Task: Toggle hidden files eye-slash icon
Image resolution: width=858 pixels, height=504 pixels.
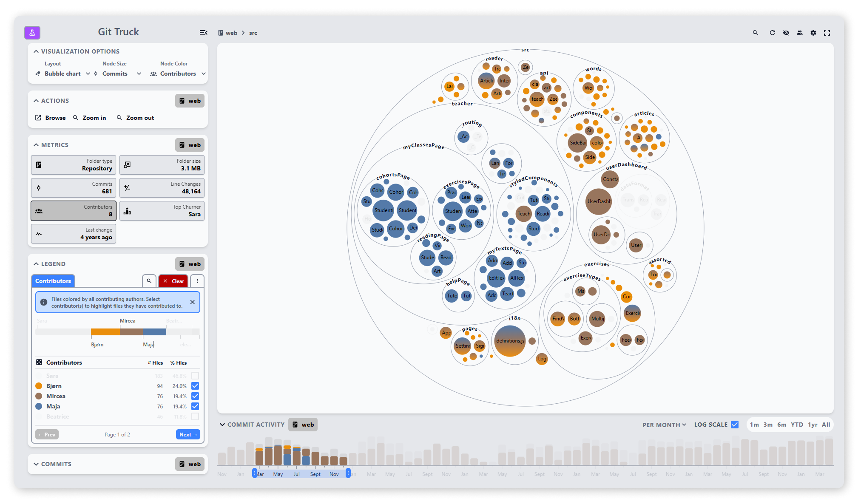Action: (786, 33)
